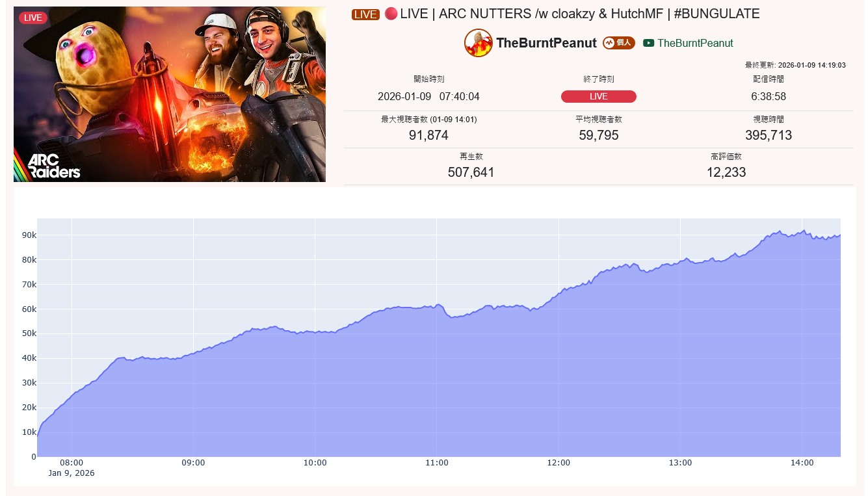Click the 70k y-axis label
This screenshot has width=868, height=496.
pyautogui.click(x=29, y=284)
